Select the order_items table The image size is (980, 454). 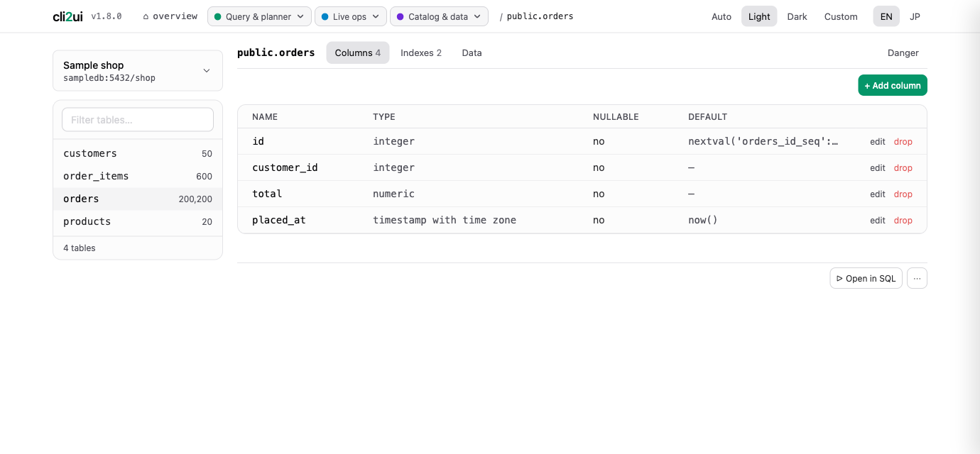click(x=138, y=176)
